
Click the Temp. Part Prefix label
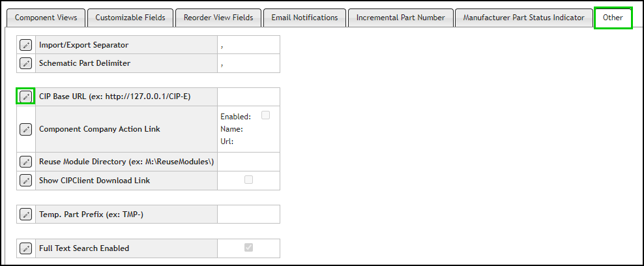(x=91, y=214)
